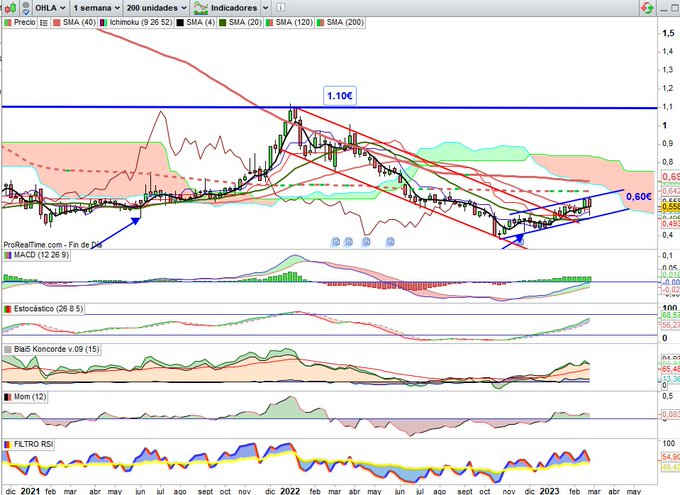The width and height of the screenshot is (680, 495).
Task: Click the red SMA (40) color swatch
Action: (56, 20)
